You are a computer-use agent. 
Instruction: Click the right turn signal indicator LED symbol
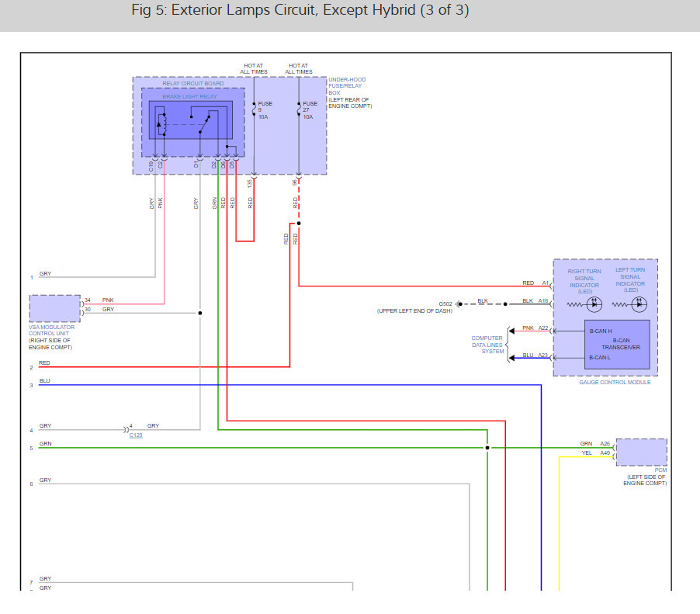(594, 304)
